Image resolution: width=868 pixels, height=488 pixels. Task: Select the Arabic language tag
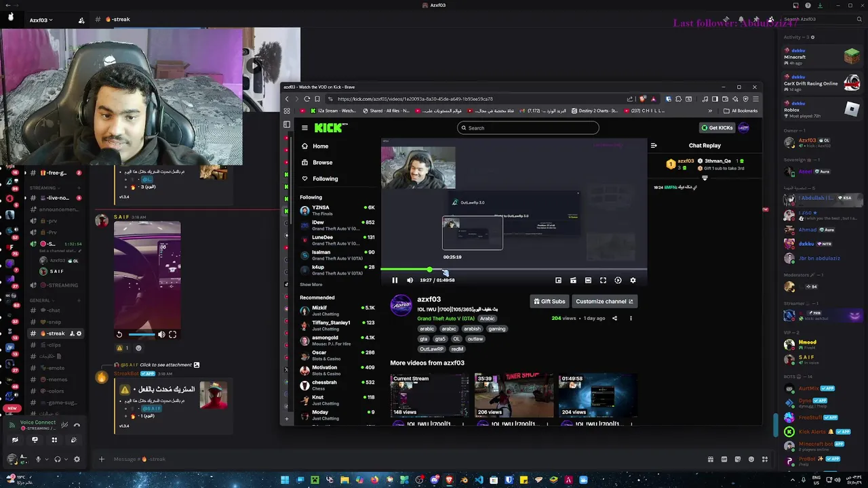(x=487, y=319)
